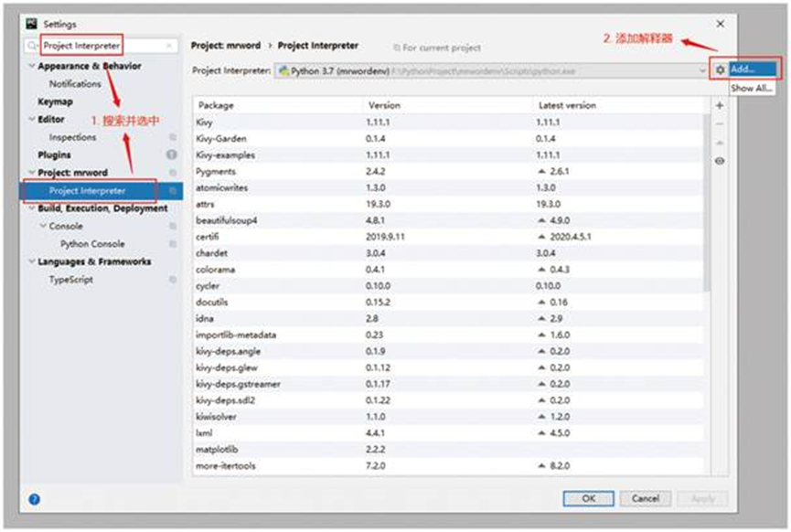The height and width of the screenshot is (532, 791).
Task: Select the beautifulsoup4 package row
Action: pos(448,220)
